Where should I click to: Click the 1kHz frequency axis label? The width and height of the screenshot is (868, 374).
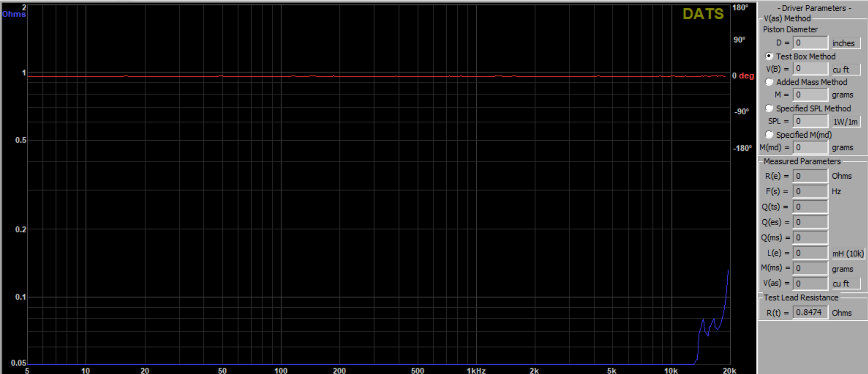click(x=476, y=371)
